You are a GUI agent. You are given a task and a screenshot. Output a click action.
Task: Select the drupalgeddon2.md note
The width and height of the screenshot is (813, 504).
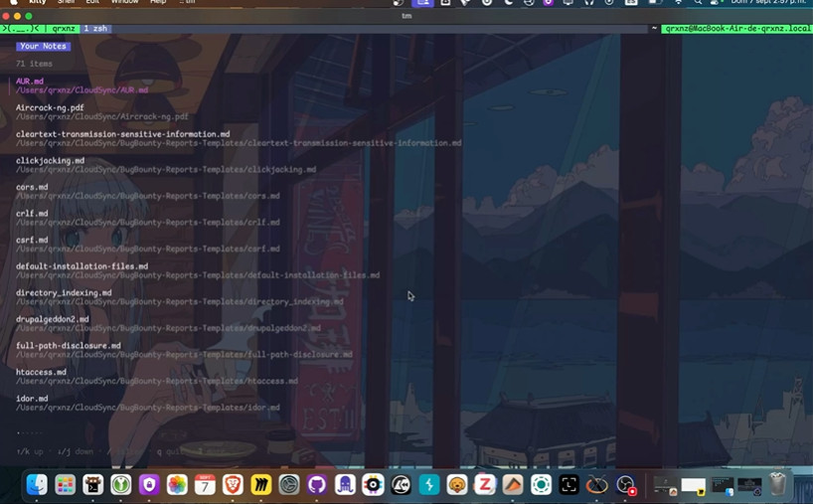[53, 319]
